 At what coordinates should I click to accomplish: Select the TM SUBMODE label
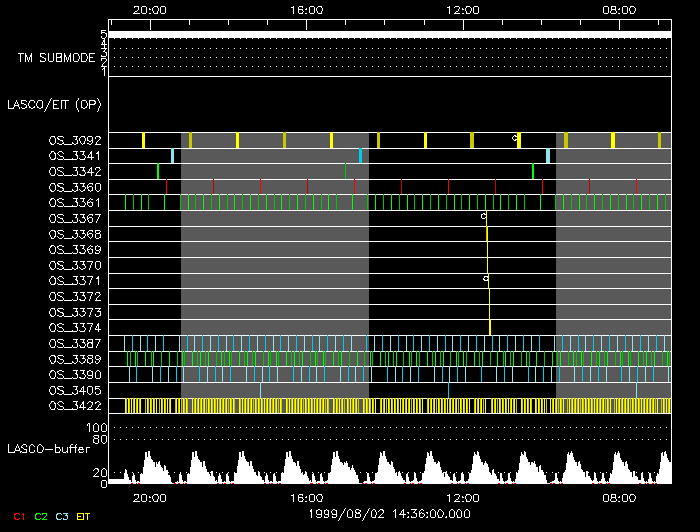pos(56,58)
